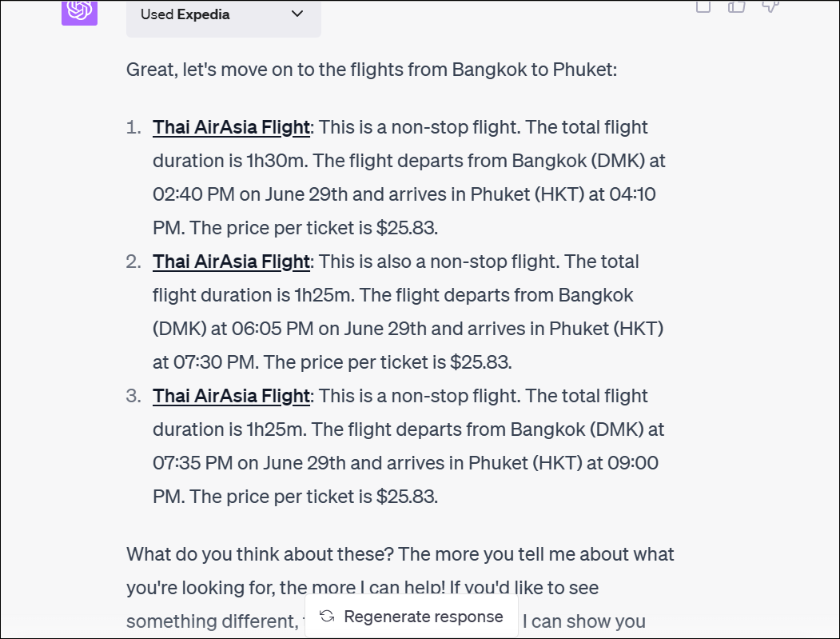Click list number 3 beside the third flight
The image size is (840, 639).
click(133, 396)
